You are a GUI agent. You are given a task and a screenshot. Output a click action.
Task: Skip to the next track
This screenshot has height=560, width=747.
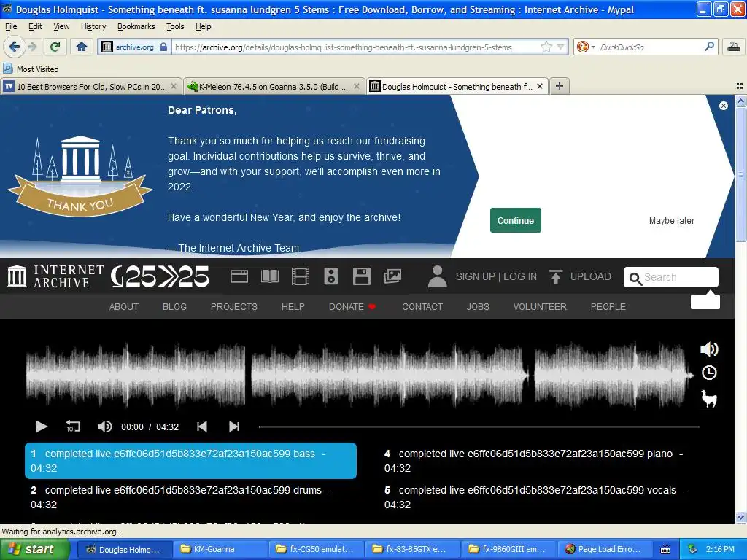[x=234, y=427]
